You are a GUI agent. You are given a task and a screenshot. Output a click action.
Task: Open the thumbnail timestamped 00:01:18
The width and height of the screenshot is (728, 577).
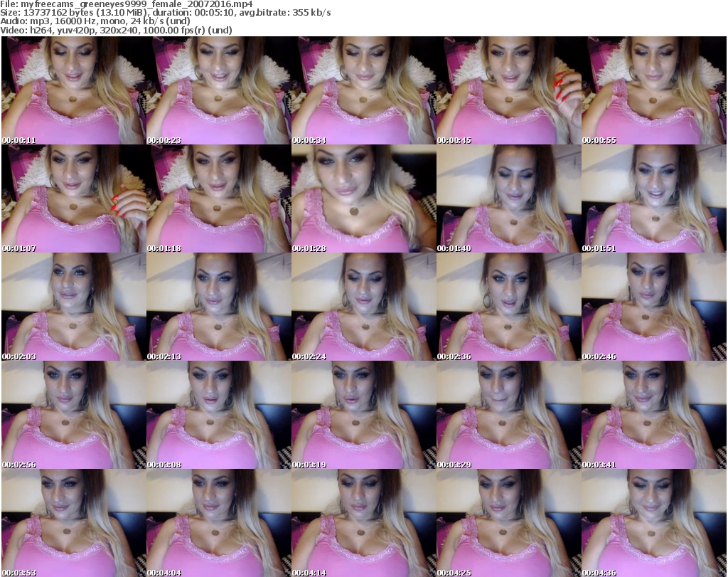coord(219,198)
